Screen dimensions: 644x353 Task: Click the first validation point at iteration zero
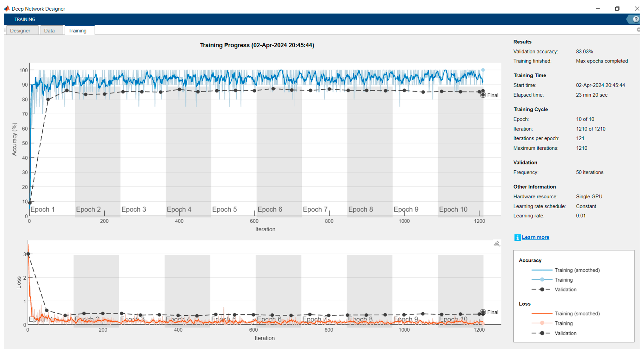(30, 203)
